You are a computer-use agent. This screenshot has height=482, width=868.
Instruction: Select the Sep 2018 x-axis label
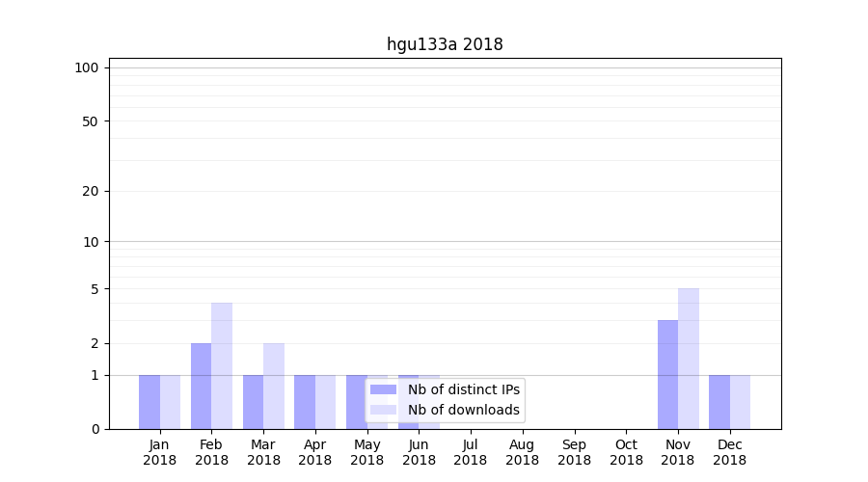574,452
